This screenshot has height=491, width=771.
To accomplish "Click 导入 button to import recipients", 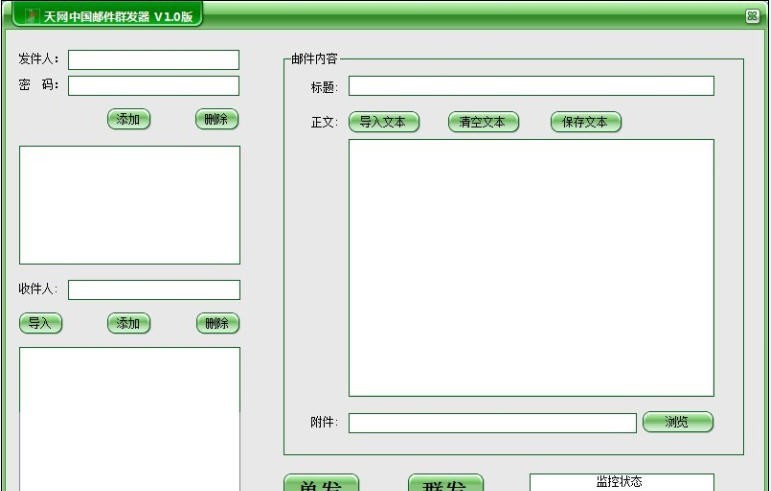I will (41, 323).
